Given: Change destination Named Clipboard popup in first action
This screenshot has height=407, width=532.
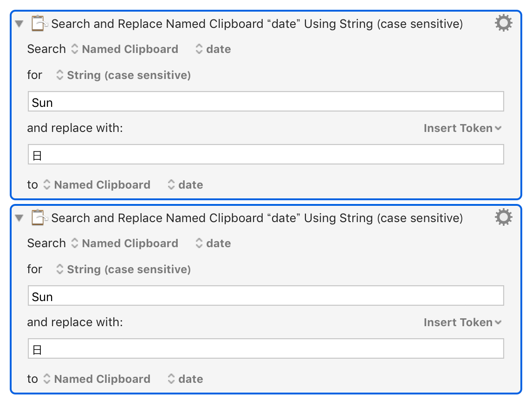Looking at the screenshot, I should pos(97,185).
